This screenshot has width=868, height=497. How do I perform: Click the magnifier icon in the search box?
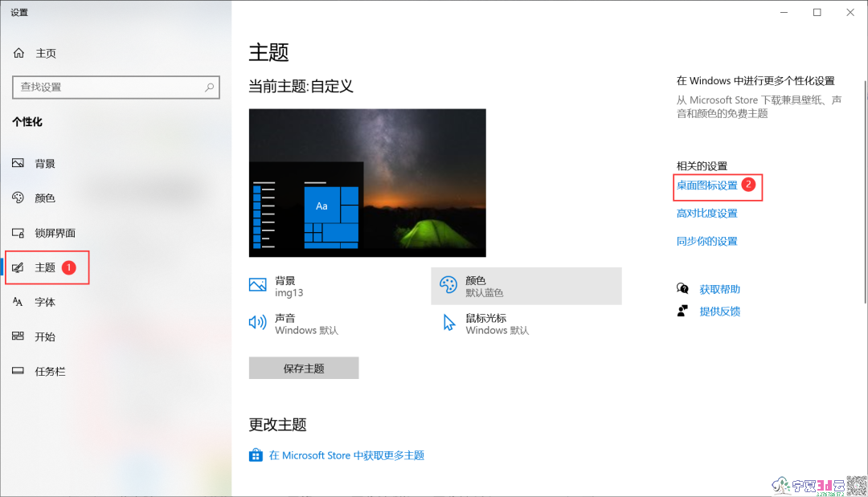tap(209, 88)
